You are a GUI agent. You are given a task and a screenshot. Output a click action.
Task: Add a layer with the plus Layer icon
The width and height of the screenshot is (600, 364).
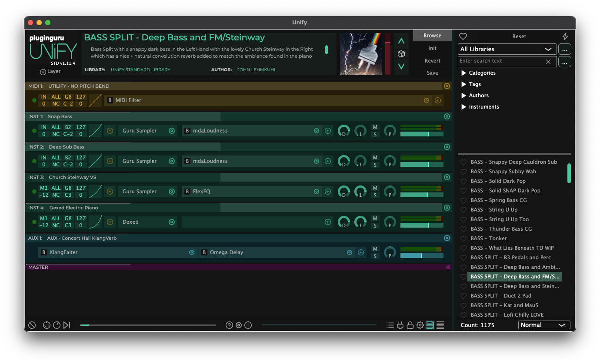(43, 72)
